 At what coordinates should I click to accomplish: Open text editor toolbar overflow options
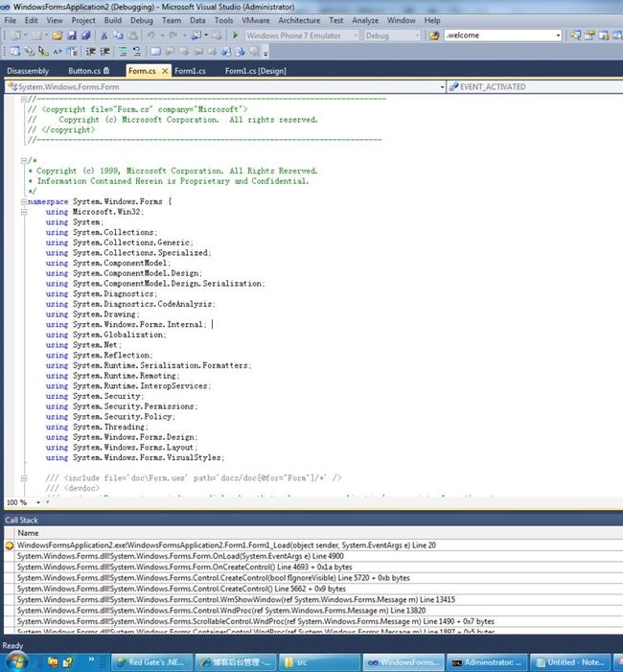point(265,53)
